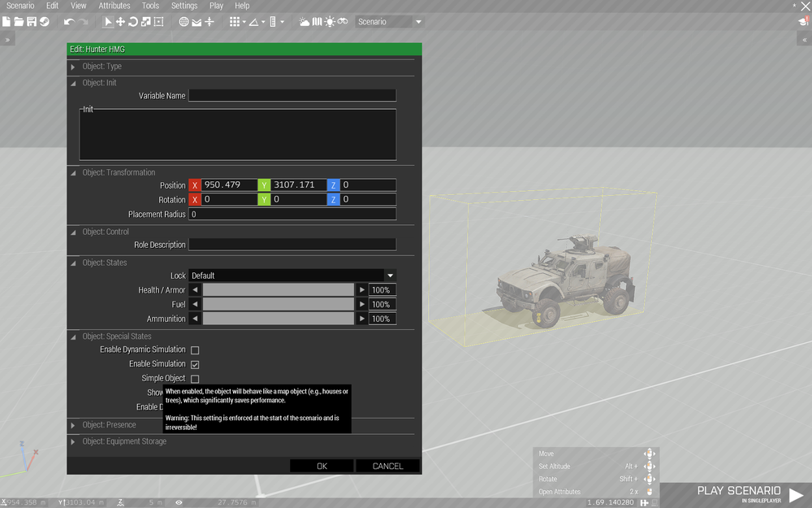Click the Variable Name input field
This screenshot has height=508, width=812.
(292, 95)
